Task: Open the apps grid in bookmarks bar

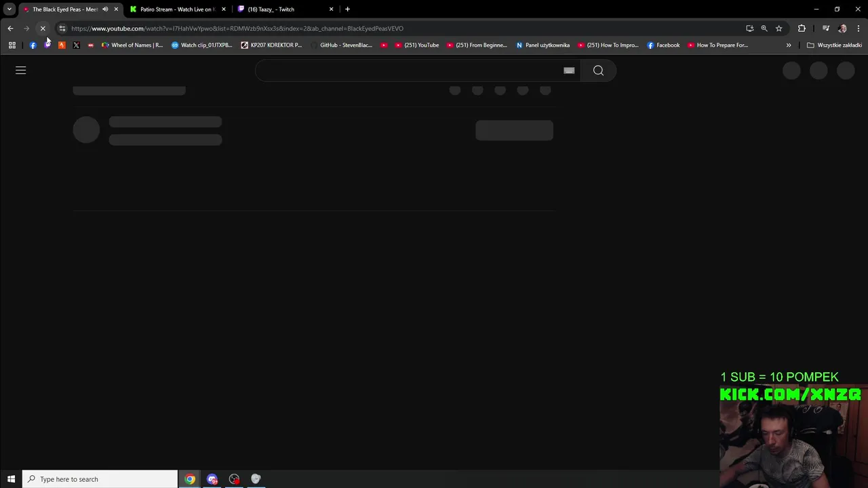Action: point(12,45)
